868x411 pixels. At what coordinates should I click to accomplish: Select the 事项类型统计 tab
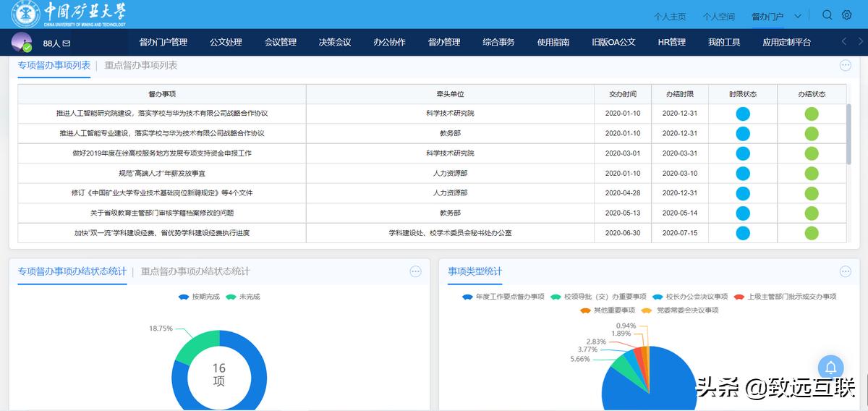pos(475,271)
